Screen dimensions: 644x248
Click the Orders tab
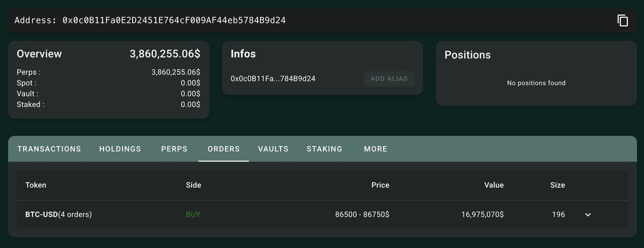[223, 149]
